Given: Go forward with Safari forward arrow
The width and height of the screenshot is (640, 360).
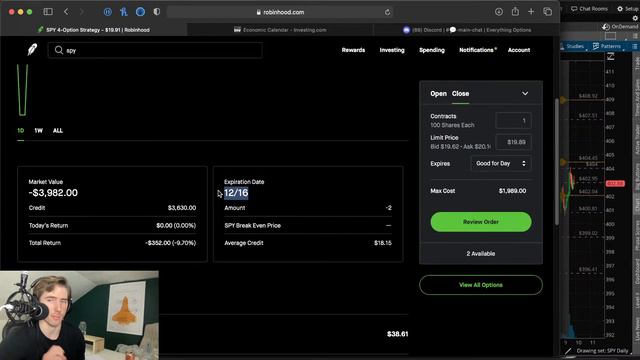Looking at the screenshot, I should tap(82, 12).
